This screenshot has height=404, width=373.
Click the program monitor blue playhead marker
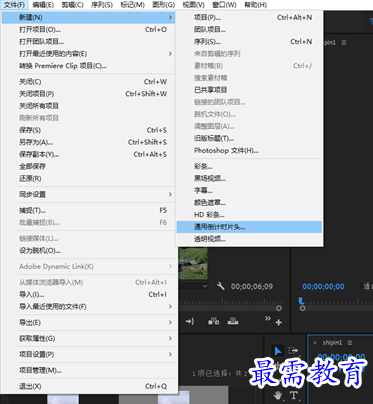coord(301,301)
